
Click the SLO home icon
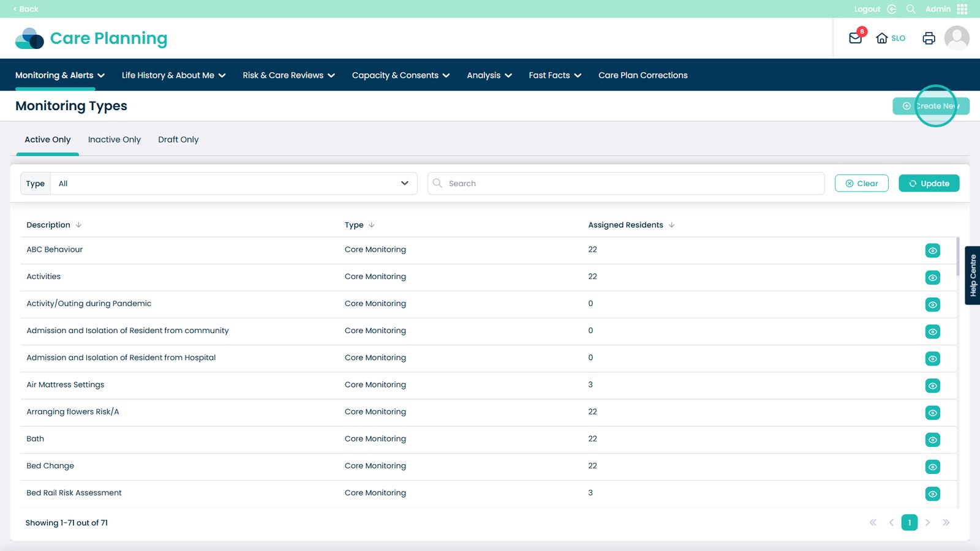point(882,38)
